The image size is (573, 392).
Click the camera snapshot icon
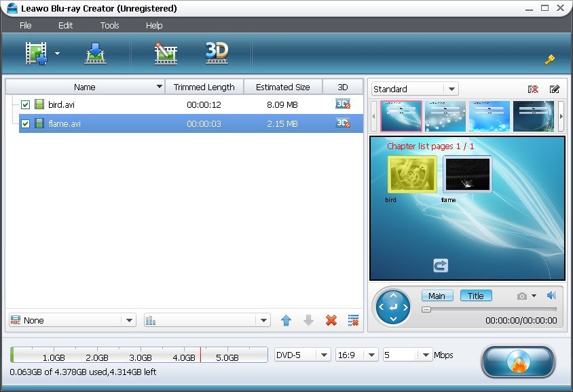pyautogui.click(x=522, y=296)
